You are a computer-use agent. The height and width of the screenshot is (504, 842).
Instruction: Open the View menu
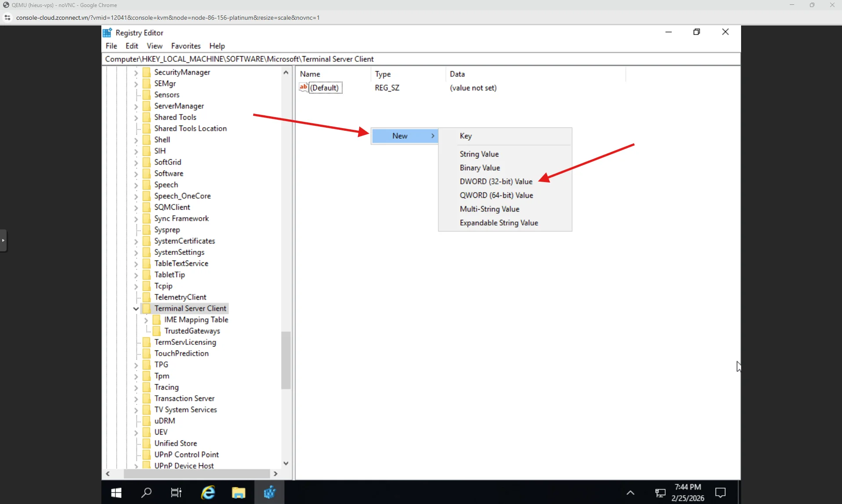154,46
